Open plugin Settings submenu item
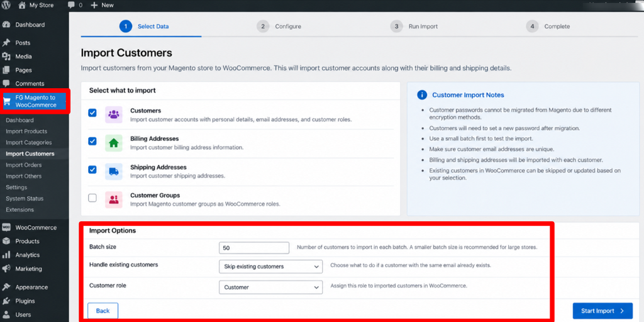This screenshot has width=644, height=322. (16, 187)
